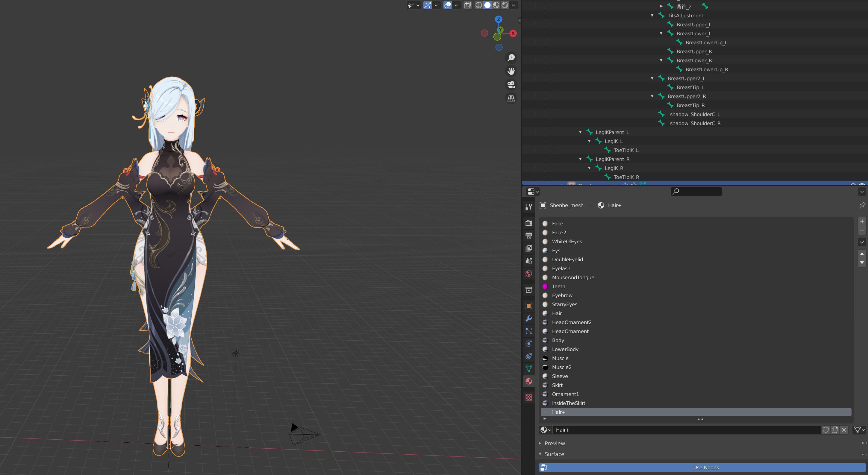Open the Modifiers properties tab (wrench icon)
The image size is (868, 475).
[528, 318]
